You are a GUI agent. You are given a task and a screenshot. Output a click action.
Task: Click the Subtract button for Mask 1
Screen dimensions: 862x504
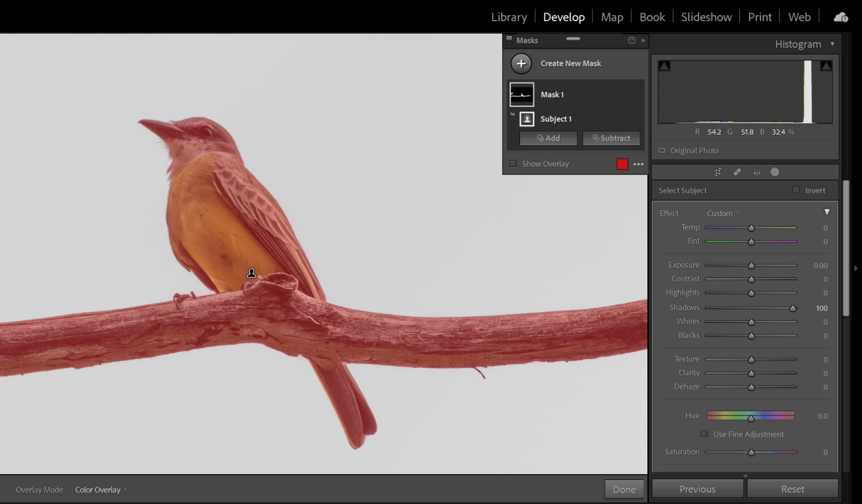coord(611,138)
